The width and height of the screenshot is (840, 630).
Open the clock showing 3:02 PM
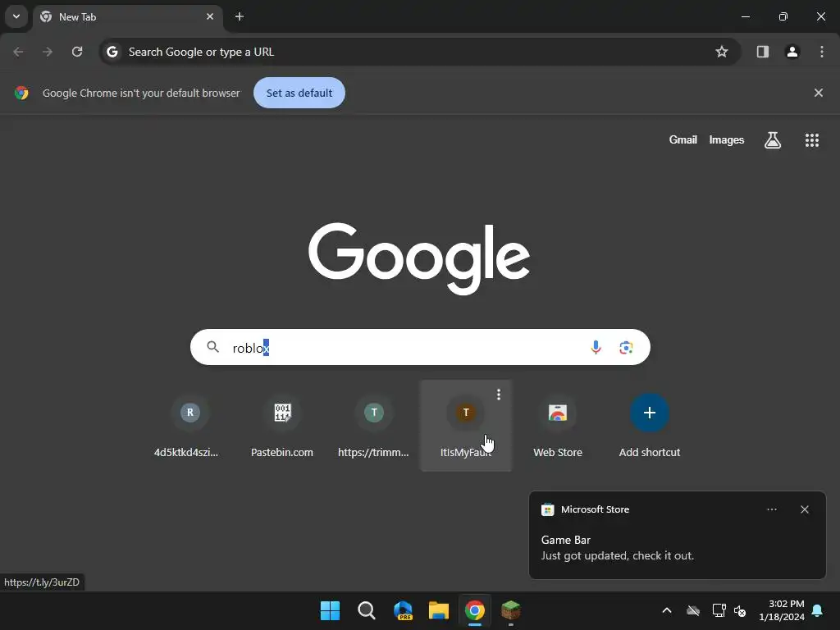coord(781,610)
